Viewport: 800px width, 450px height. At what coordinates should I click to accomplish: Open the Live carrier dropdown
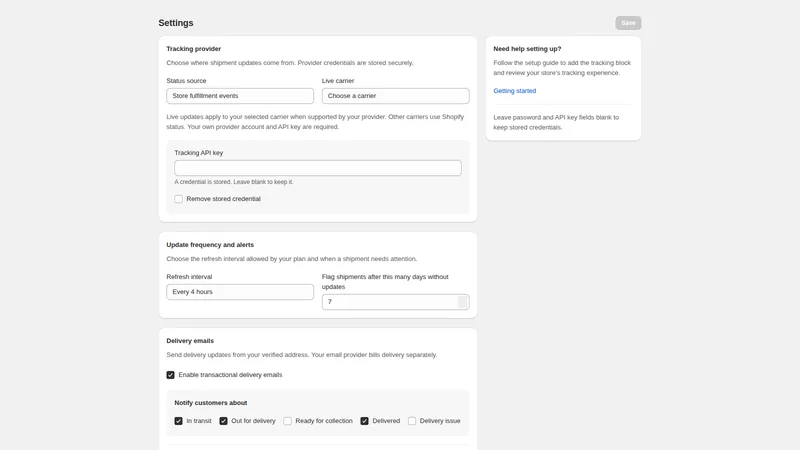[x=395, y=96]
